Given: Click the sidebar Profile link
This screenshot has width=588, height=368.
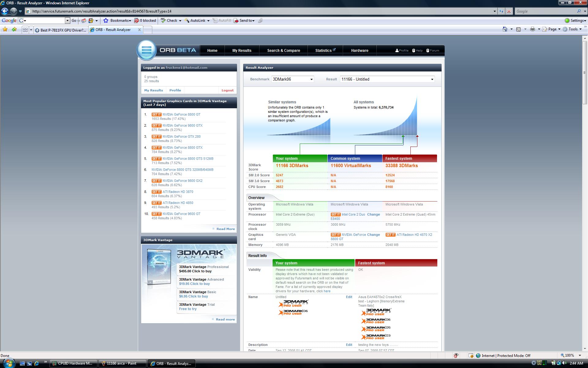Looking at the screenshot, I should pos(175,90).
